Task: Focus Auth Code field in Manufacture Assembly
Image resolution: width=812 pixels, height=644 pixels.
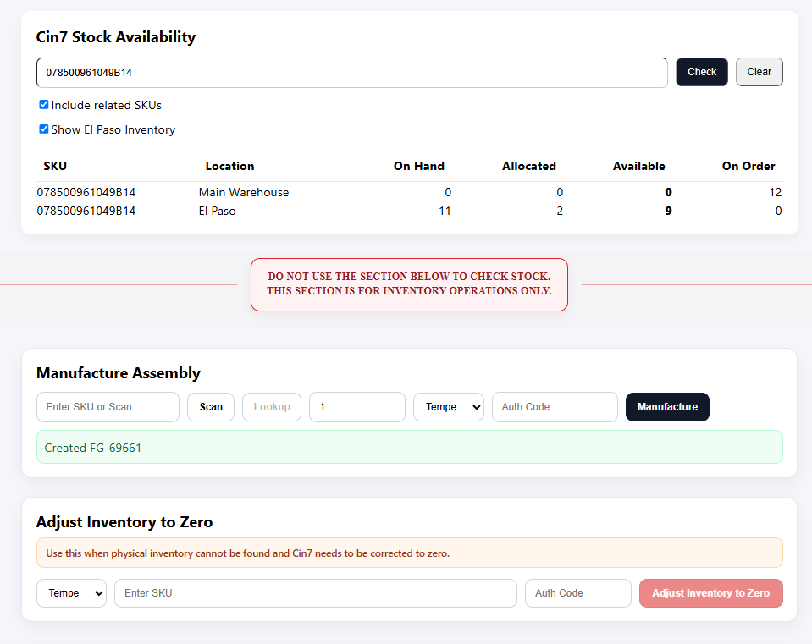Action: click(555, 407)
